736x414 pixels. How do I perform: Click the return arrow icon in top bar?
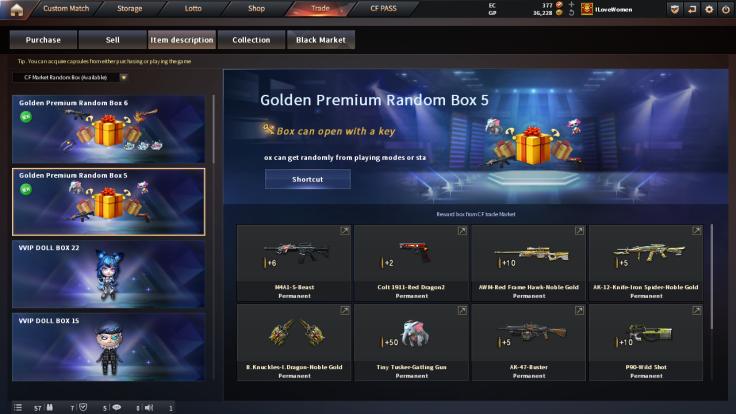tap(692, 9)
